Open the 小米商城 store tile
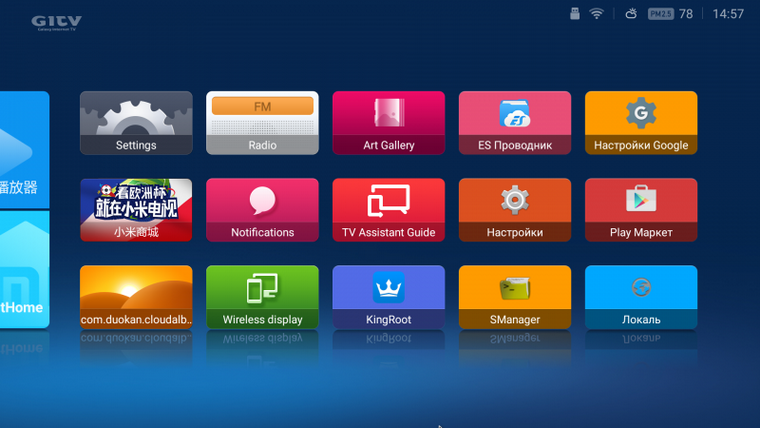The image size is (760, 428). pyautogui.click(x=136, y=210)
